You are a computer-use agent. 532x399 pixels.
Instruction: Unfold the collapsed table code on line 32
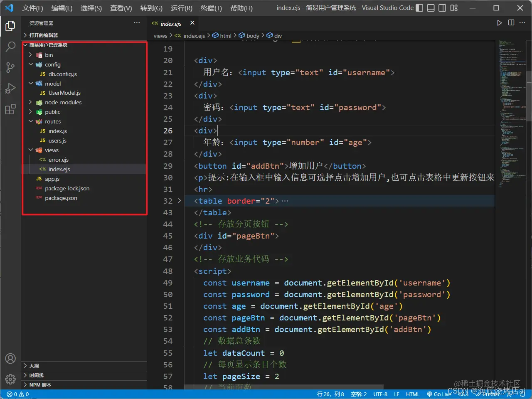tap(179, 201)
